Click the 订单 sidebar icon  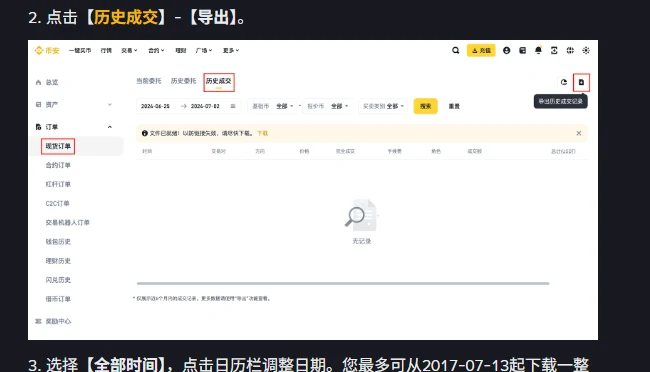pyautogui.click(x=38, y=127)
